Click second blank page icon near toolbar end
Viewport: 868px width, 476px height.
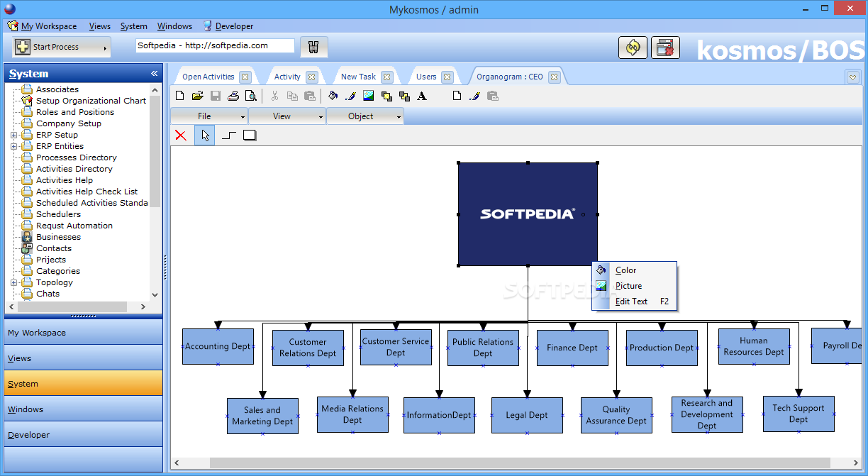pos(457,96)
